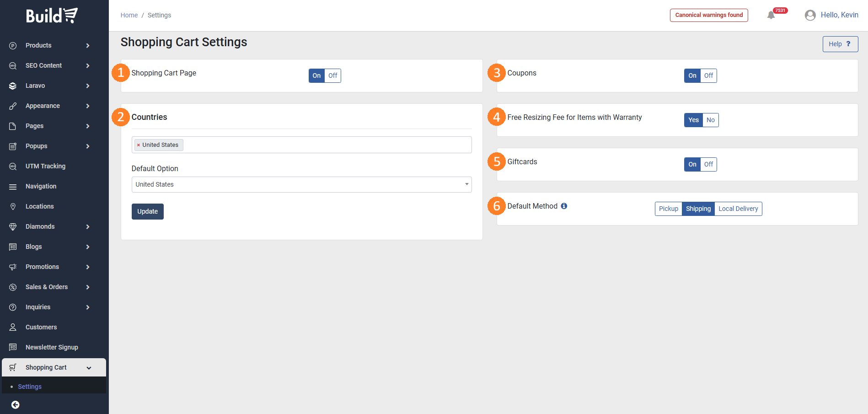
Task: Click the Promotions megaphone icon
Action: pyautogui.click(x=13, y=267)
